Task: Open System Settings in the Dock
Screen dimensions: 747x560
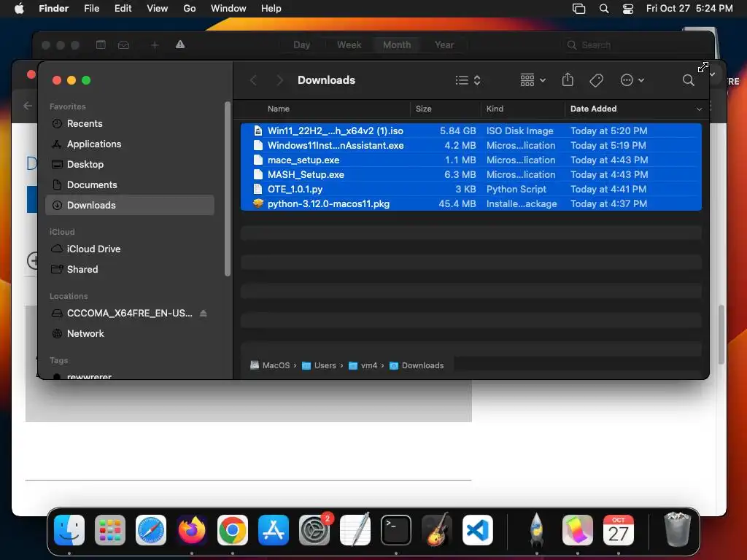Action: tap(314, 530)
